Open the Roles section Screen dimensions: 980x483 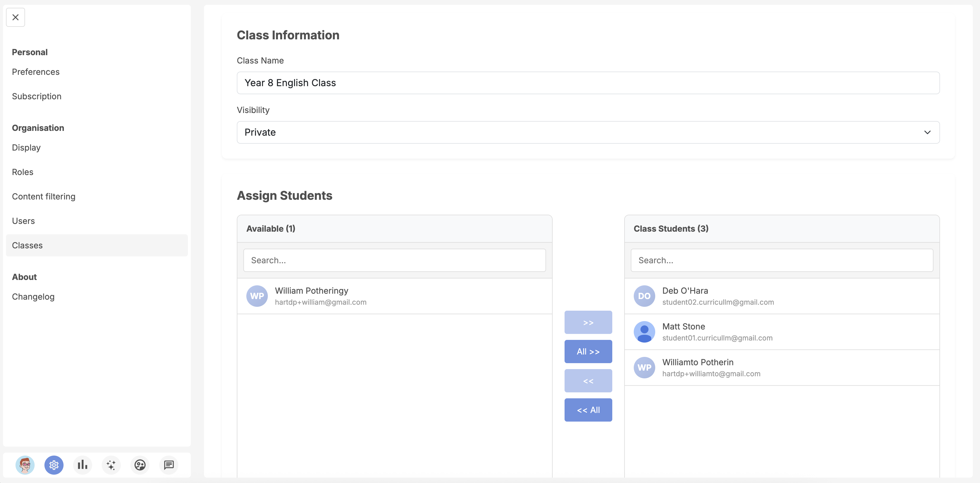tap(22, 172)
